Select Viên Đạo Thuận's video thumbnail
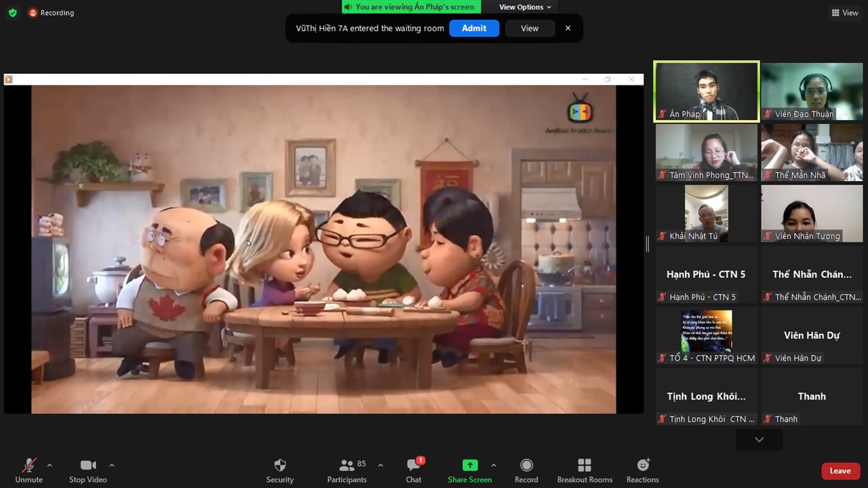This screenshot has height=488, width=868. click(x=812, y=91)
